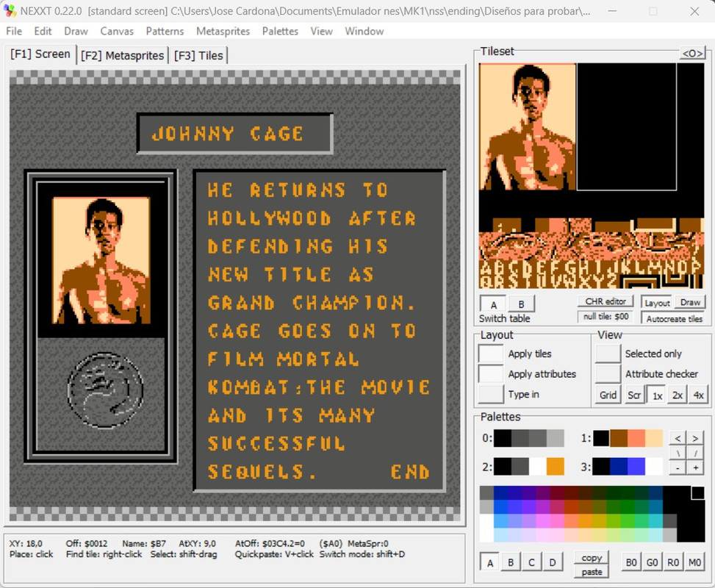Toggle Selected only view option

pos(608,354)
